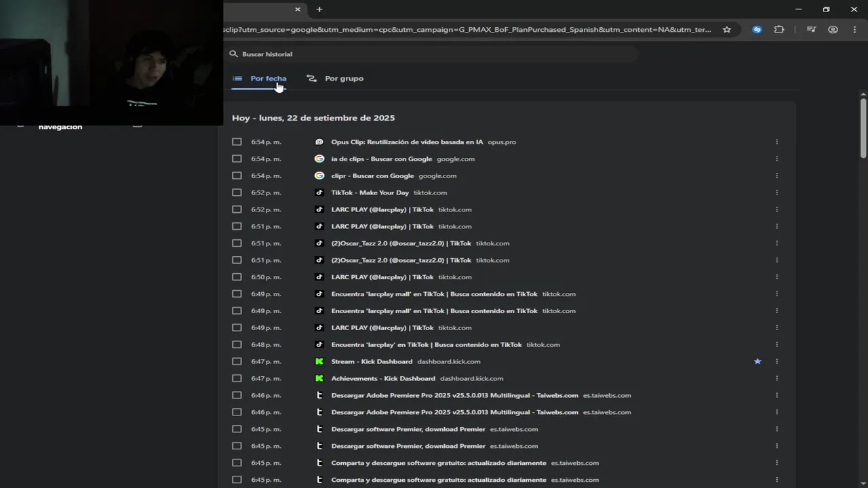Click the magnifier icon in Buscar historial
Image resolution: width=868 pixels, height=488 pixels.
coord(234,54)
